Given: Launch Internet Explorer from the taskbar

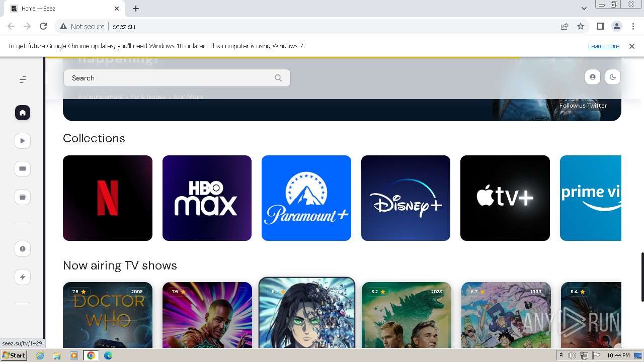Looking at the screenshot, I should 40,355.
